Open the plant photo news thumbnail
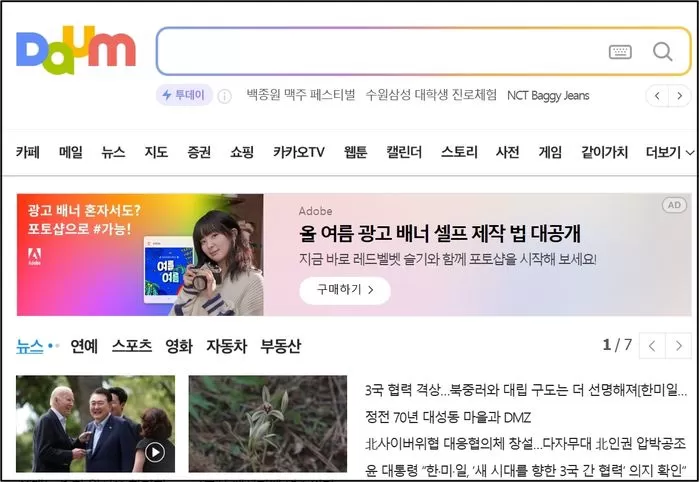This screenshot has height=482, width=699. click(267, 424)
